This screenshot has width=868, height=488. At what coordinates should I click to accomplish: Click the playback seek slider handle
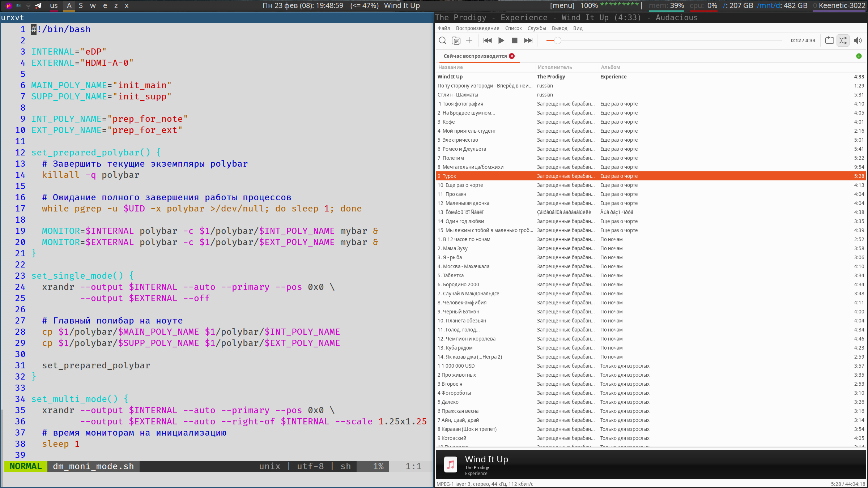[x=557, y=40]
